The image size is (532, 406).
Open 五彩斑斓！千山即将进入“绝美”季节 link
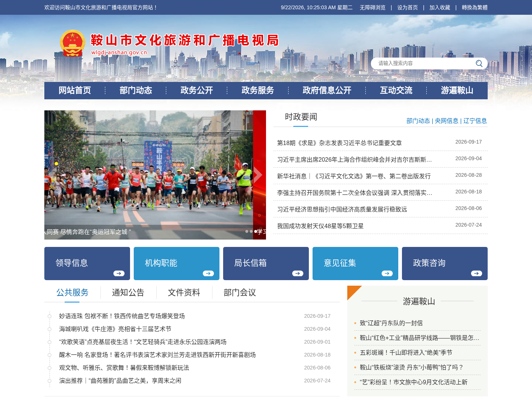(406, 352)
